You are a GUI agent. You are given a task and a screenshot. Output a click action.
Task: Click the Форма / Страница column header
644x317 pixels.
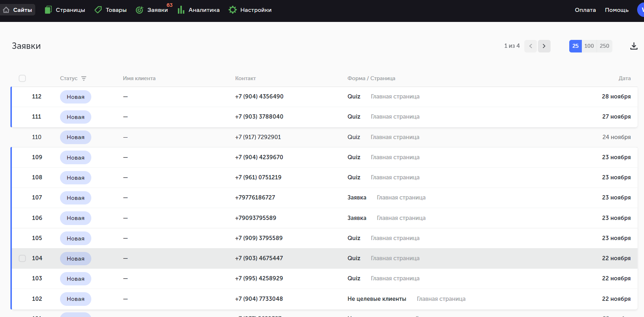coord(371,78)
